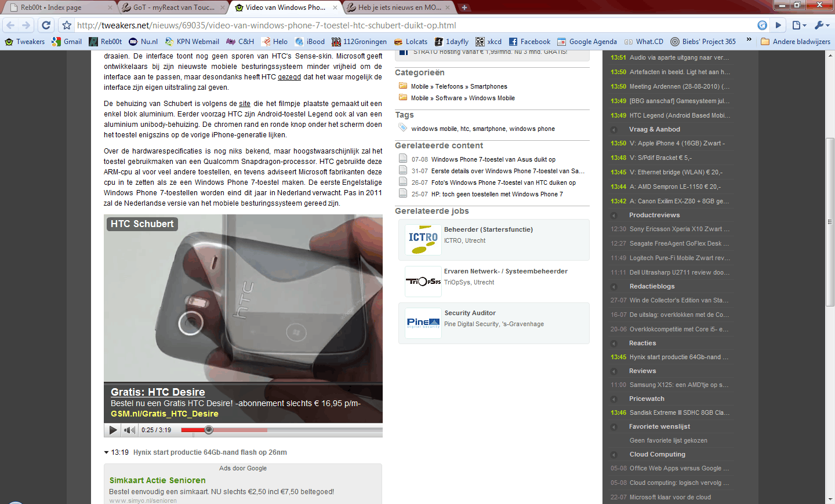This screenshot has height=504, width=835.
Task: Switch to the Heb je iets nieuws tab
Action: tap(398, 8)
